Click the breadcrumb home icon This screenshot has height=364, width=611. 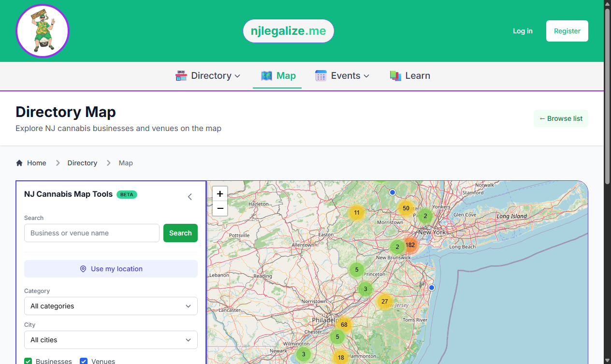pyautogui.click(x=19, y=163)
